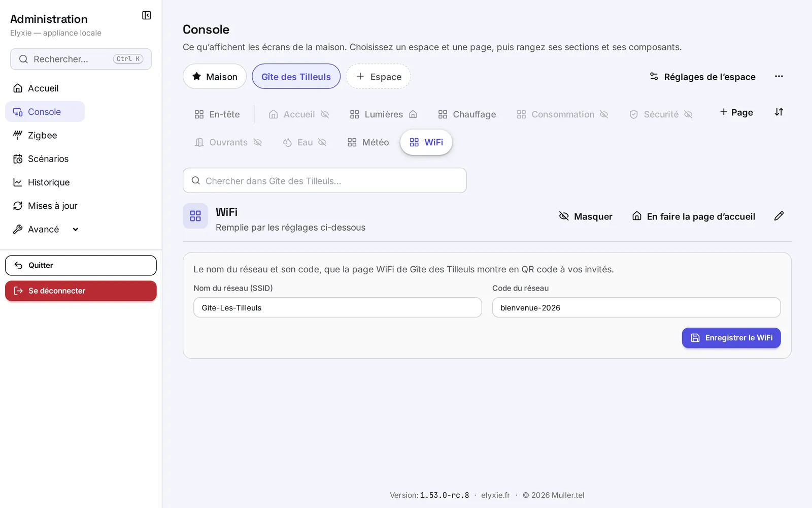Toggle hidden eye icon on Ouvrants tab
Viewport: 812px width, 508px height.
257,142
